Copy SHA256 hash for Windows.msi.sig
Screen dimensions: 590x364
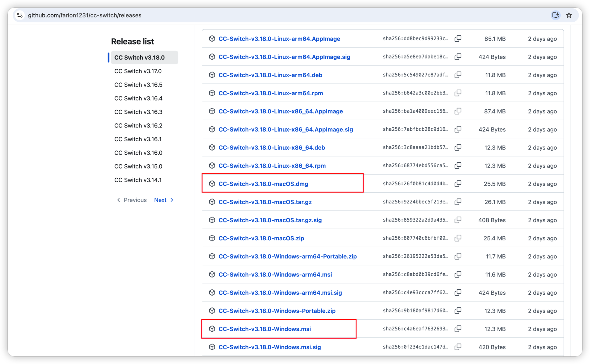point(458,347)
